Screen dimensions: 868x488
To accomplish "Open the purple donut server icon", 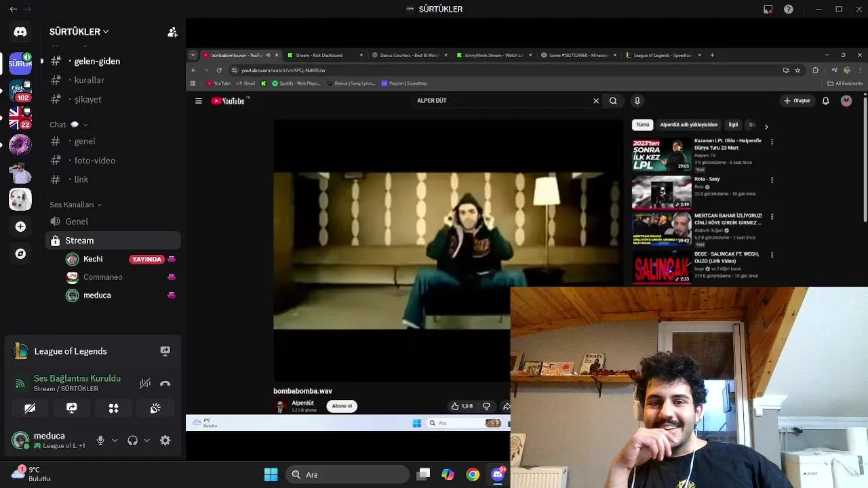I will (20, 145).
